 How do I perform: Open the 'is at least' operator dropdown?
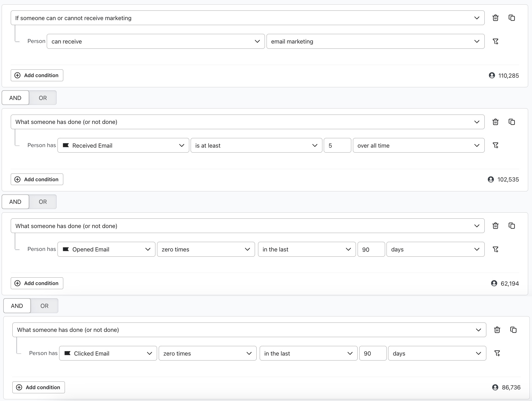click(x=256, y=145)
